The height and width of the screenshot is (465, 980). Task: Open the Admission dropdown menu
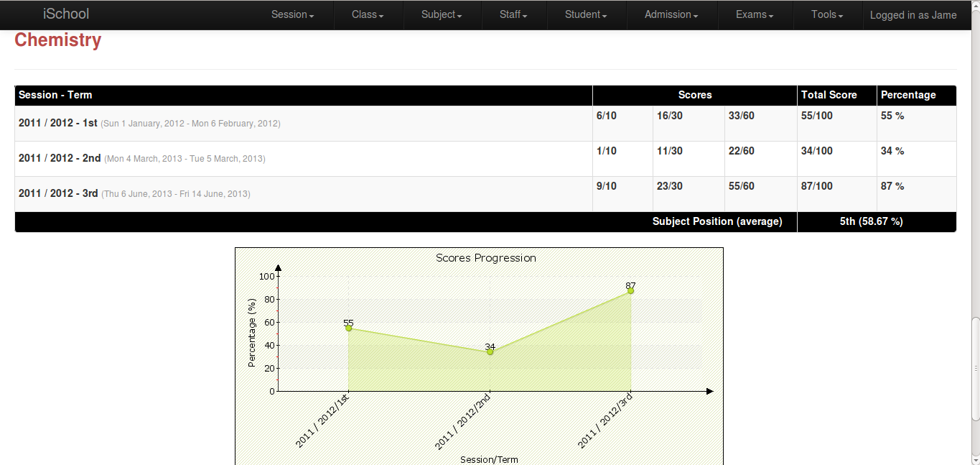(x=670, y=14)
